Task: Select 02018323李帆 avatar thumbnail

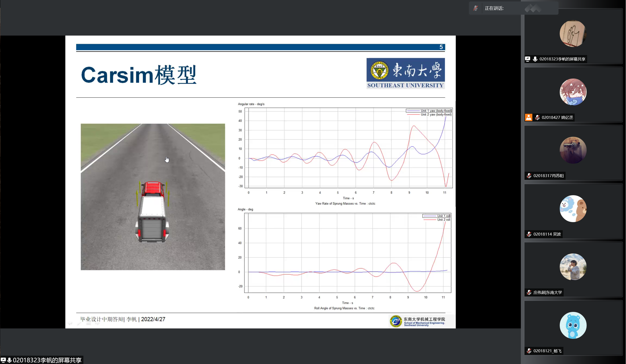Action: [x=573, y=34]
